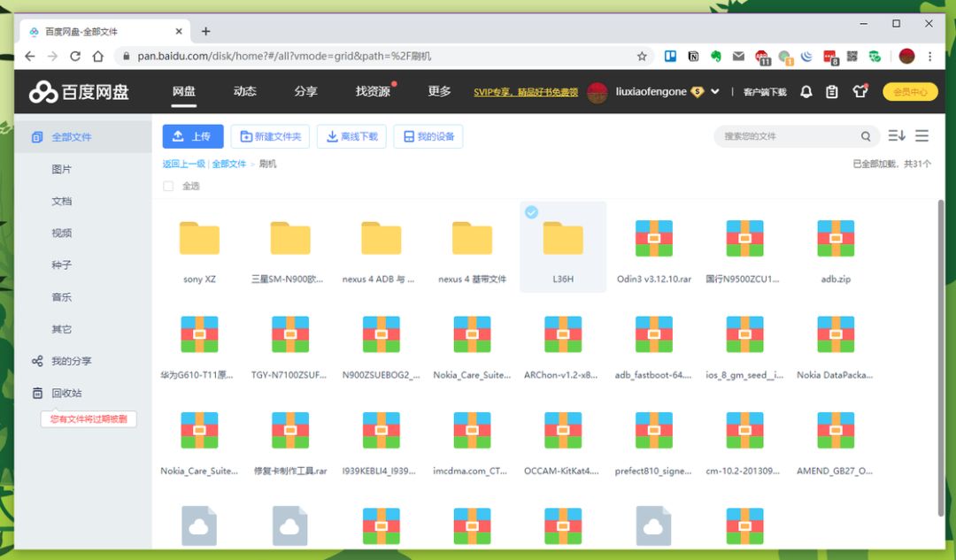Click the file list vertical scrollbar

click(x=941, y=357)
